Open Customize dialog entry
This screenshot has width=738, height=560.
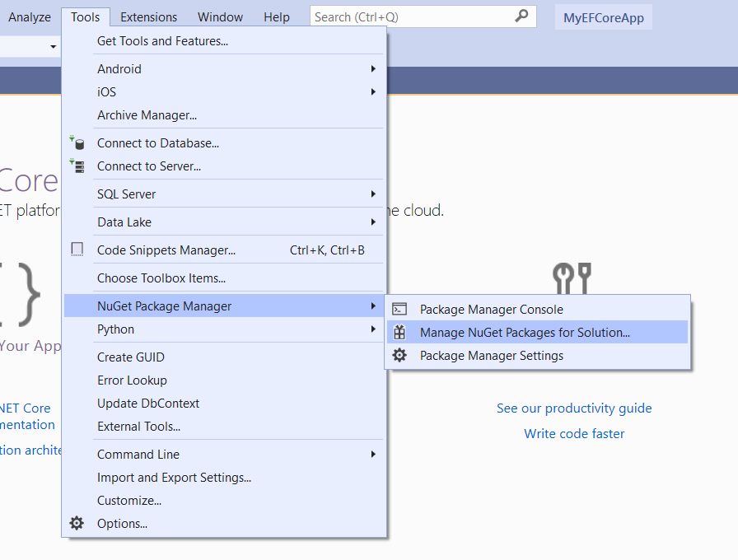coord(224,500)
